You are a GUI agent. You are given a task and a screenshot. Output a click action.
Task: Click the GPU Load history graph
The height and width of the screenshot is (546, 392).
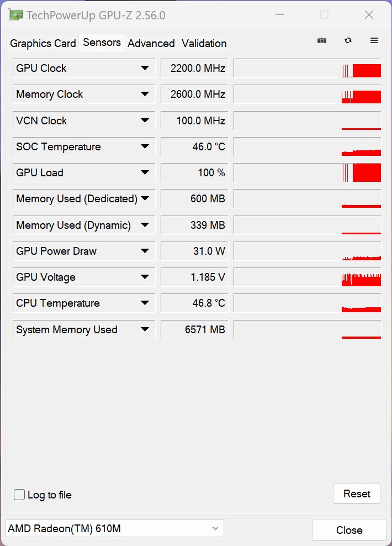pyautogui.click(x=307, y=172)
